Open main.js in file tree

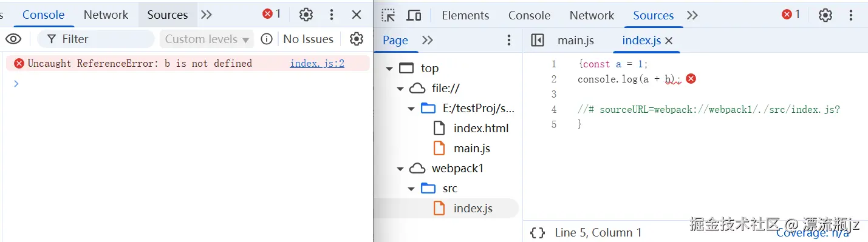pos(472,149)
